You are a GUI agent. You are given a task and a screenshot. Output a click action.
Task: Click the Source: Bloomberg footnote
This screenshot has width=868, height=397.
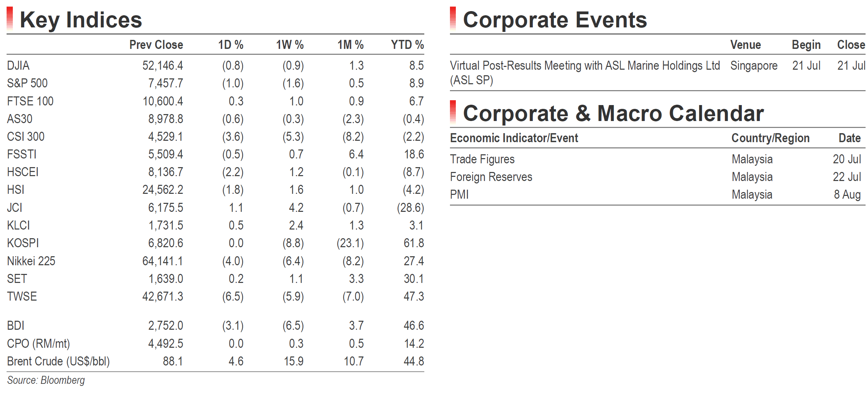(46, 380)
